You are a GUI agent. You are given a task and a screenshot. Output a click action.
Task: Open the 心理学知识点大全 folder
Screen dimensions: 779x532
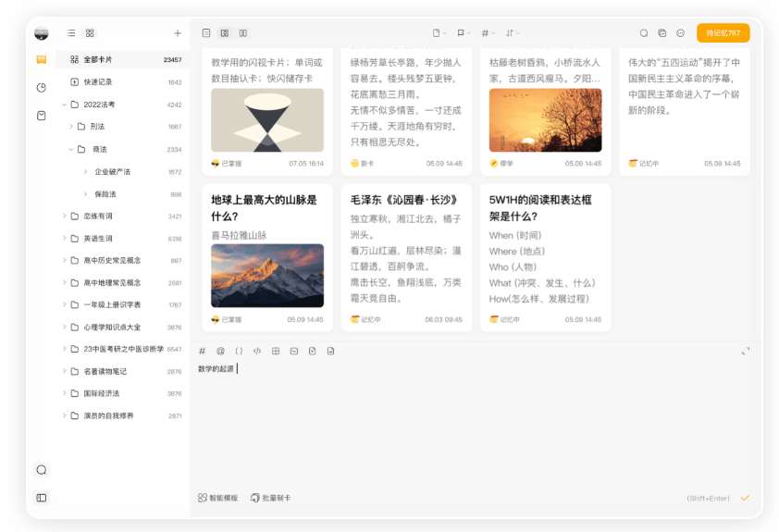(x=123, y=328)
